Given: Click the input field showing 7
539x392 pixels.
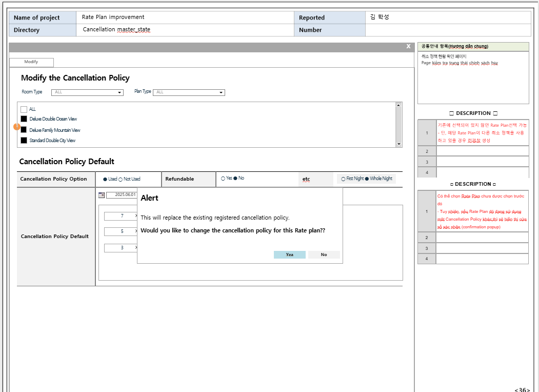Looking at the screenshot, I should pyautogui.click(x=121, y=216).
